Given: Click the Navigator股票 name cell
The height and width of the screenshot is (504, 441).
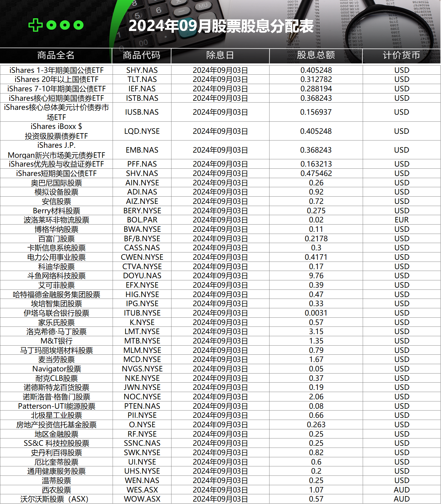Looking at the screenshot, I should [x=56, y=369].
